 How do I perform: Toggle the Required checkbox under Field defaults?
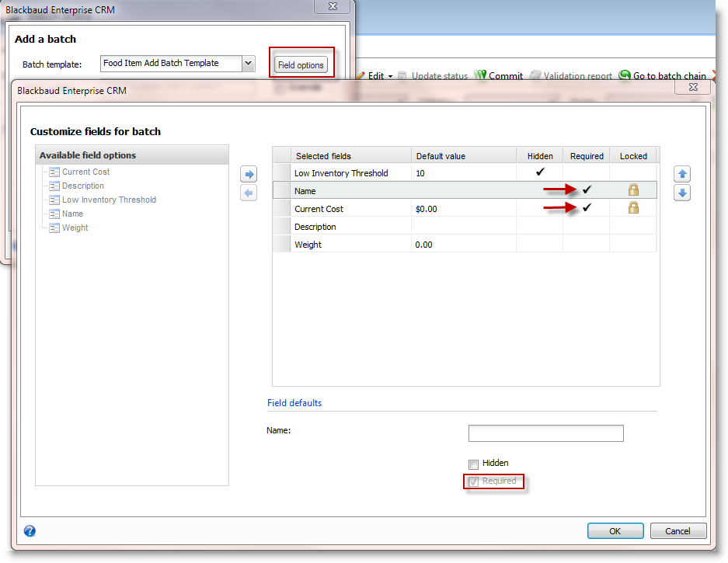point(474,481)
